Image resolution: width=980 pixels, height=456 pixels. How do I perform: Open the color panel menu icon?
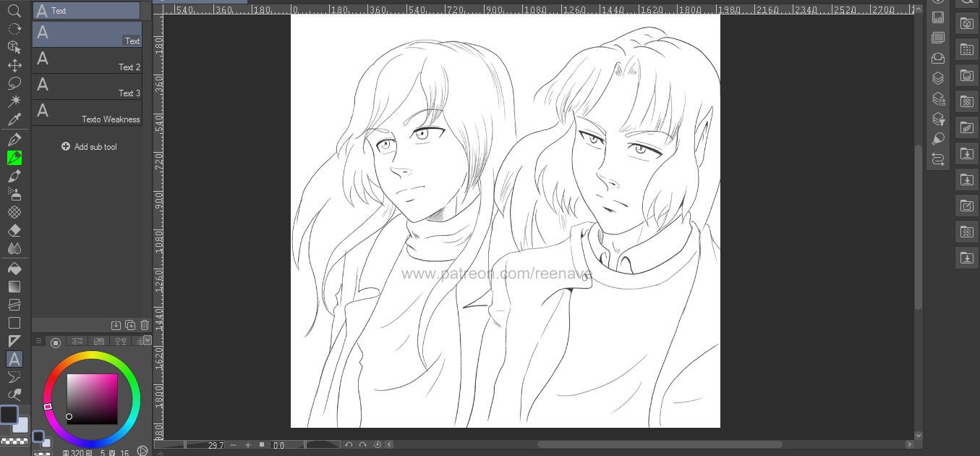(x=39, y=341)
